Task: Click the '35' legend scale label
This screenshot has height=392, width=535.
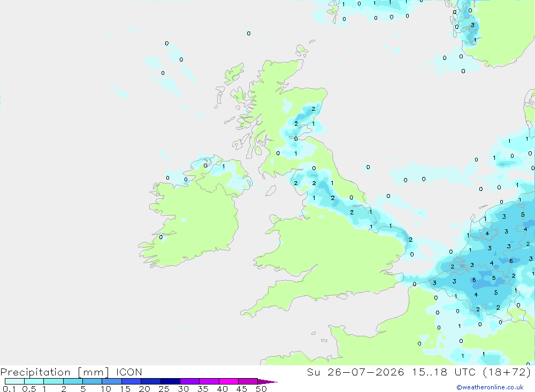Action: tap(203, 389)
